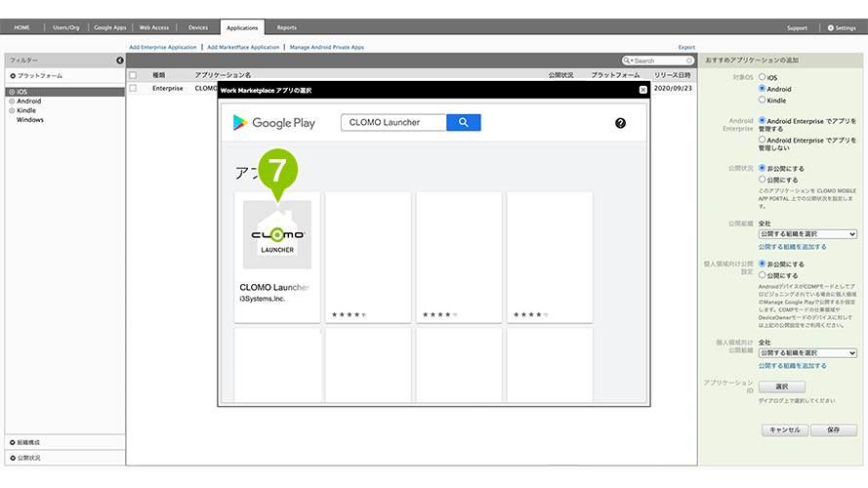Select 非公開にする under 個人領域向け公開設定
This screenshot has width=868, height=488.
tap(763, 264)
